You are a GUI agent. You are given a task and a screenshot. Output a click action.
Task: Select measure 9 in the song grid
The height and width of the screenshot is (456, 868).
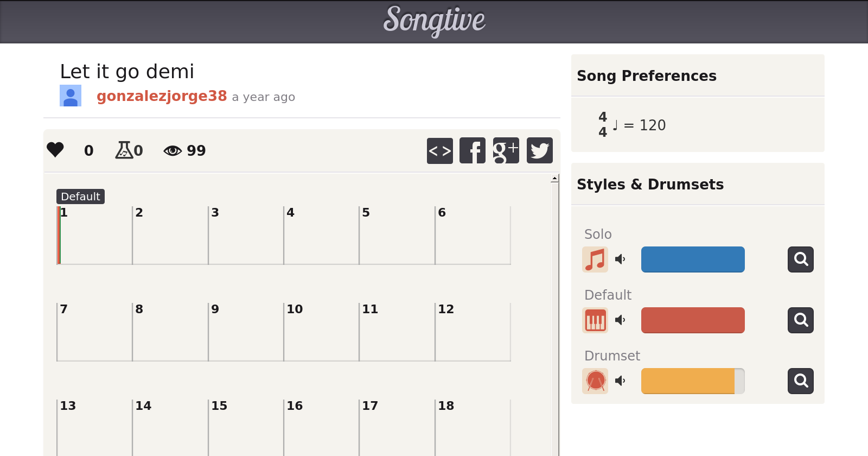coord(245,332)
